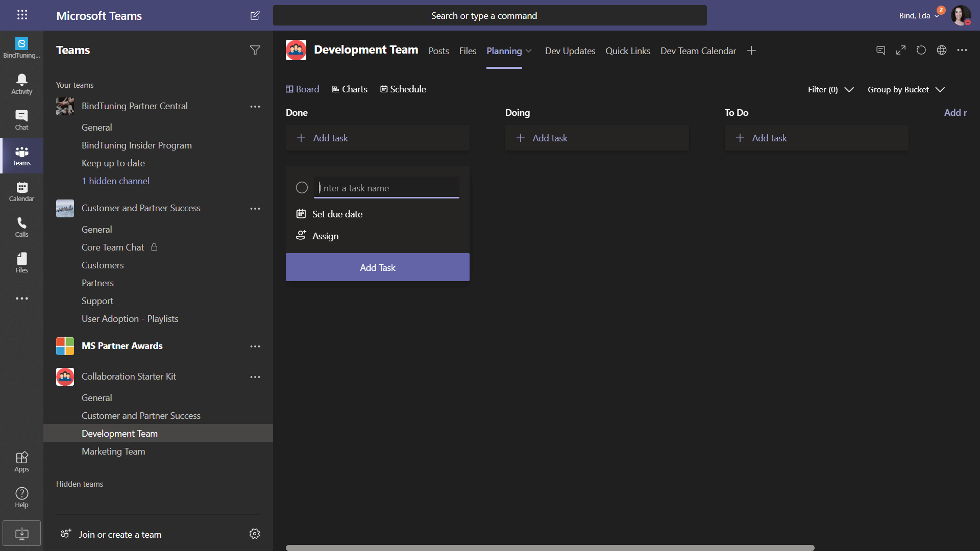Screen dimensions: 980x551
Task: Expand tab to full screen
Action: click(x=901, y=50)
